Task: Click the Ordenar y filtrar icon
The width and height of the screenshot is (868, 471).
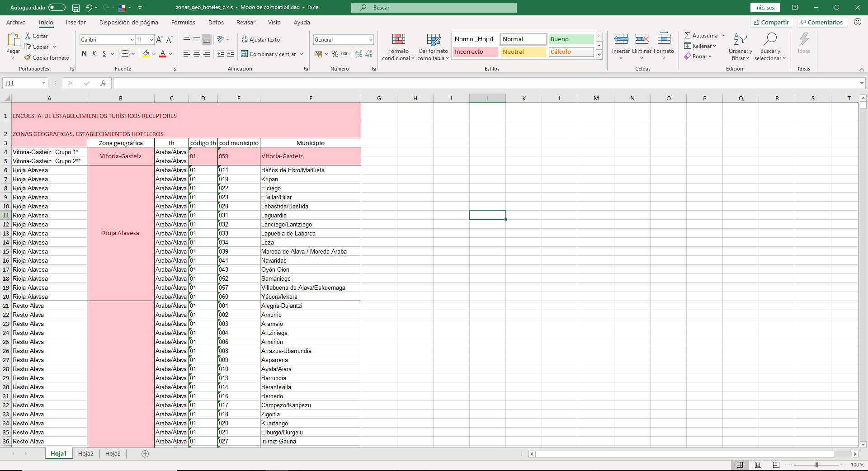Action: pyautogui.click(x=740, y=40)
